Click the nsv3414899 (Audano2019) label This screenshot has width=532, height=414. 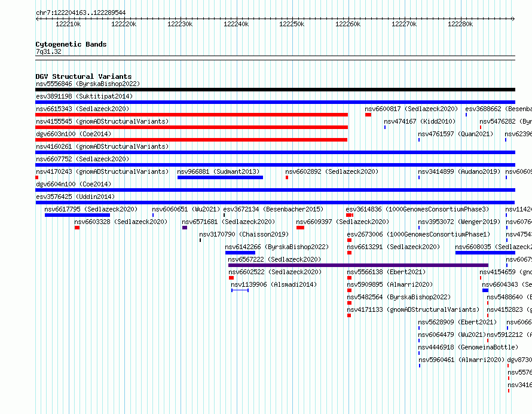click(x=459, y=171)
